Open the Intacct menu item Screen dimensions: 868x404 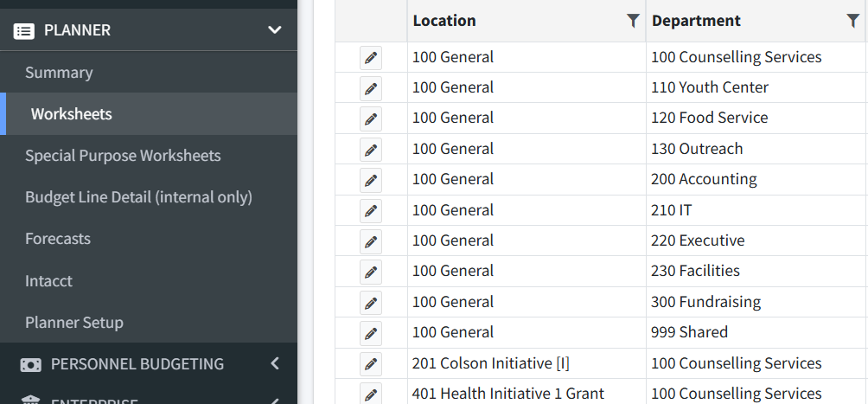48,281
